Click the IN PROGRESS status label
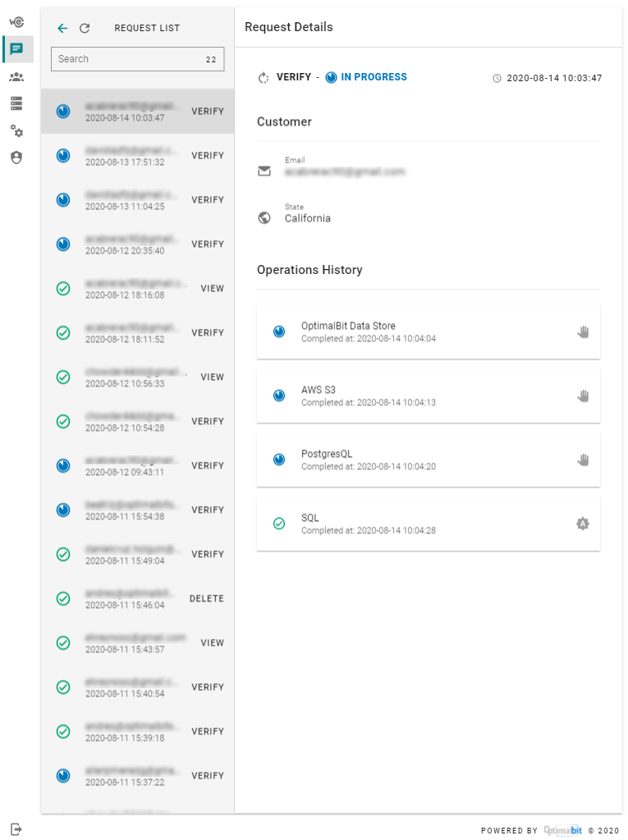The height and width of the screenshot is (840, 628). [x=374, y=77]
